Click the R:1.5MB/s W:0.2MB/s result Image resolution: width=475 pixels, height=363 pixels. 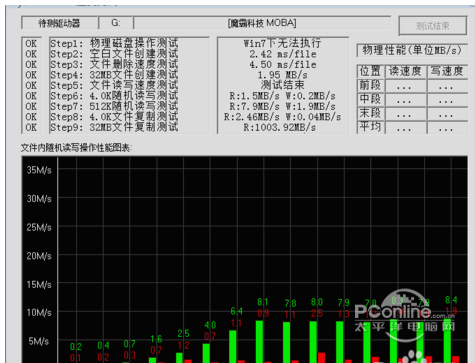coord(282,96)
